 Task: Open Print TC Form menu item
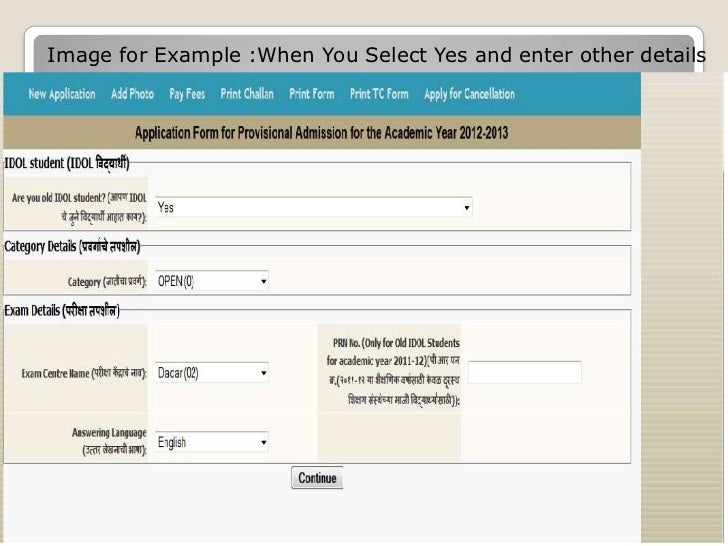pos(379,94)
